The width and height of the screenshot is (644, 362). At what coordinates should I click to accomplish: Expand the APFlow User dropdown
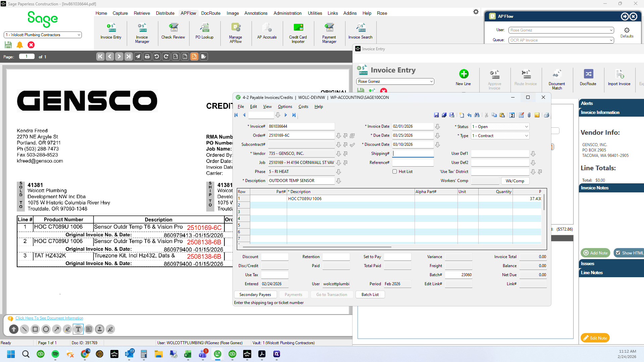click(611, 30)
